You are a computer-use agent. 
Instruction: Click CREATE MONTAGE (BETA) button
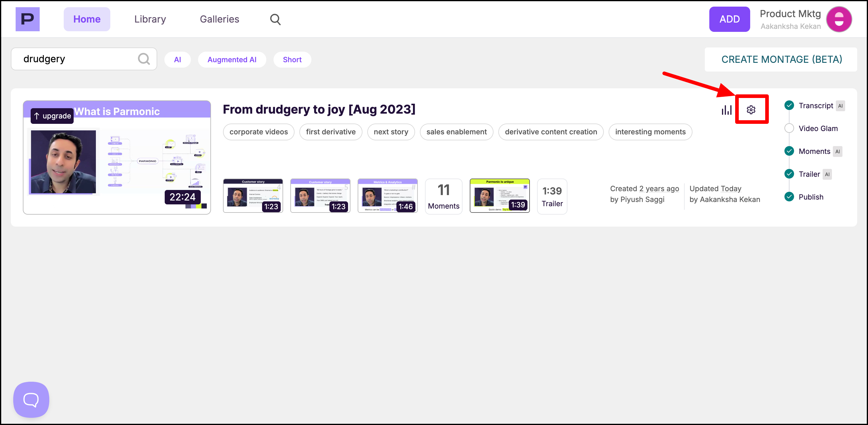(x=781, y=59)
